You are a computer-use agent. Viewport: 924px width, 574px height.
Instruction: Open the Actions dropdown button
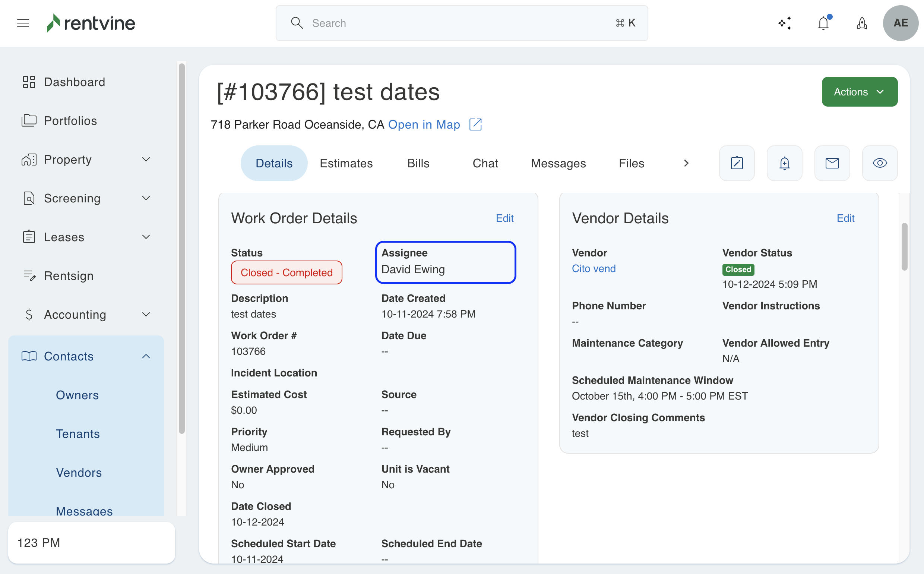[x=859, y=92]
